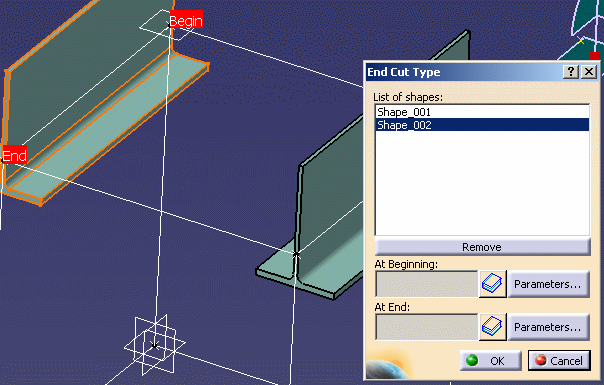Viewport: 604px width, 385px height.
Task: Open catalog browser icon for At End
Action: 492,327
